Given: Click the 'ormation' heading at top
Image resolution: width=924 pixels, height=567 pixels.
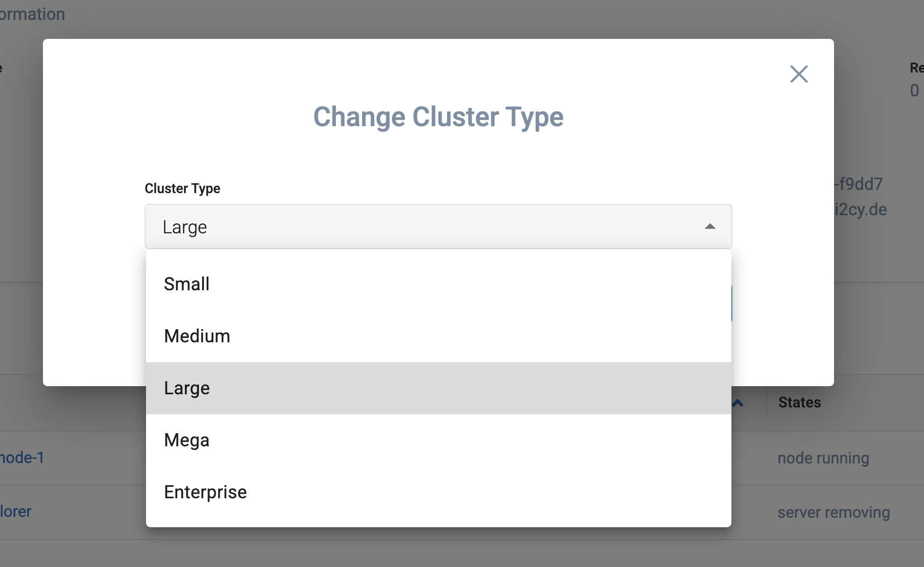Looking at the screenshot, I should click(32, 14).
